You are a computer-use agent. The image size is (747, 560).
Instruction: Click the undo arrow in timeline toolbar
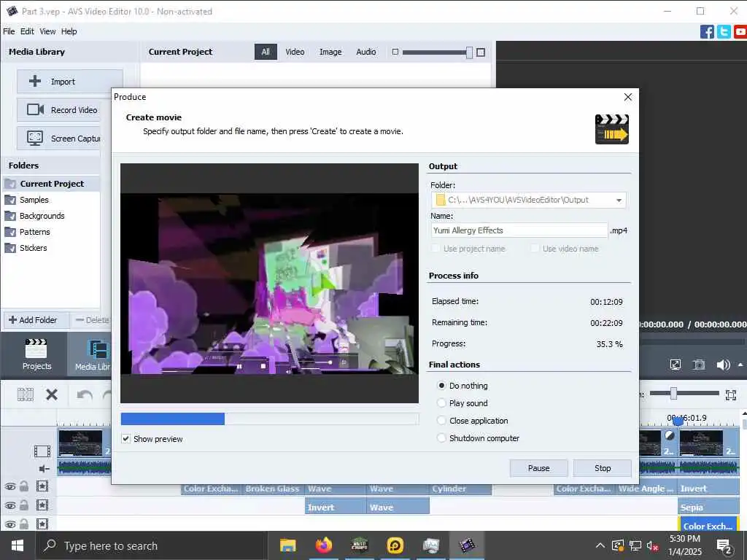tap(85, 394)
